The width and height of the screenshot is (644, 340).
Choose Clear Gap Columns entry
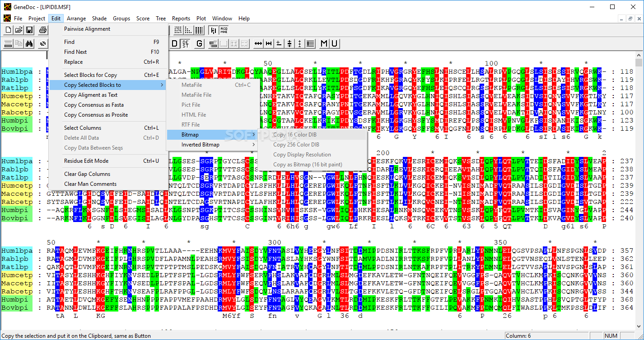[x=108, y=174]
